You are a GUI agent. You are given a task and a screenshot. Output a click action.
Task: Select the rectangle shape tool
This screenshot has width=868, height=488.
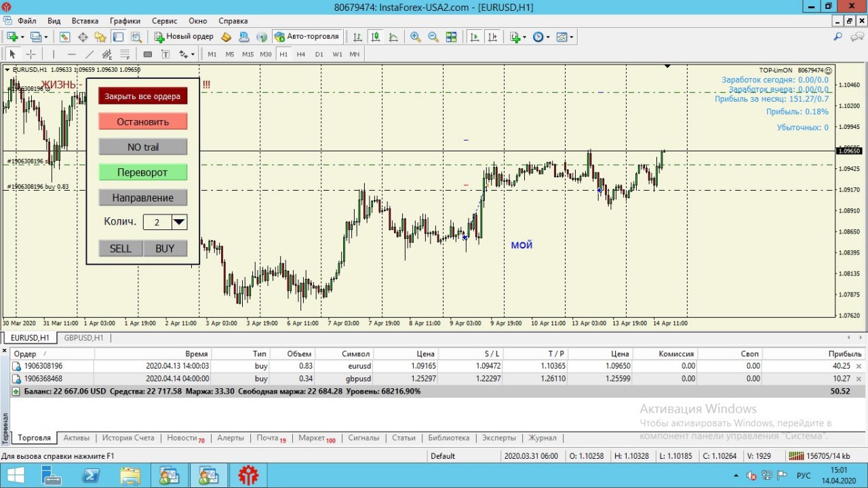click(147, 54)
